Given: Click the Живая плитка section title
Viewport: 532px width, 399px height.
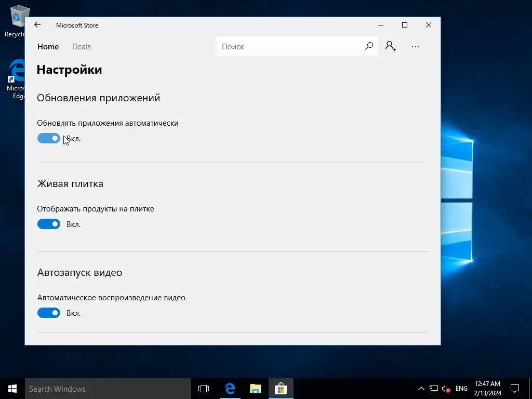Looking at the screenshot, I should (x=70, y=183).
